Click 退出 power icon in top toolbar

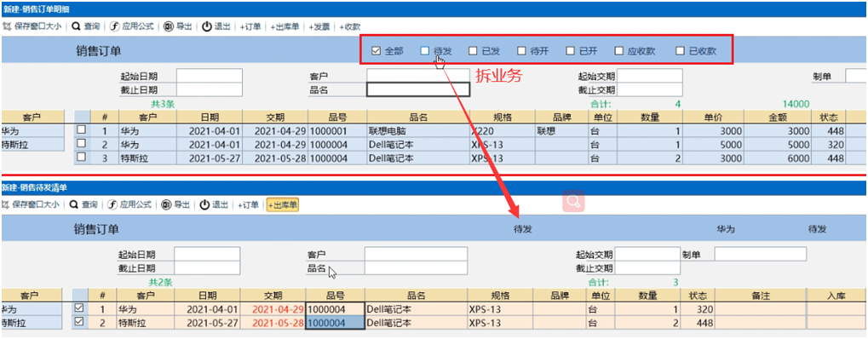206,26
